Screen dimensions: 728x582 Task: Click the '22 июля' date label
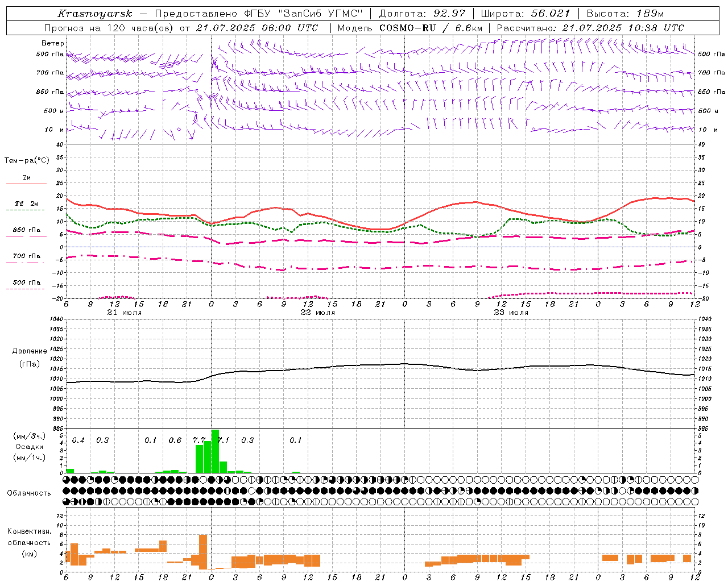[x=318, y=313]
